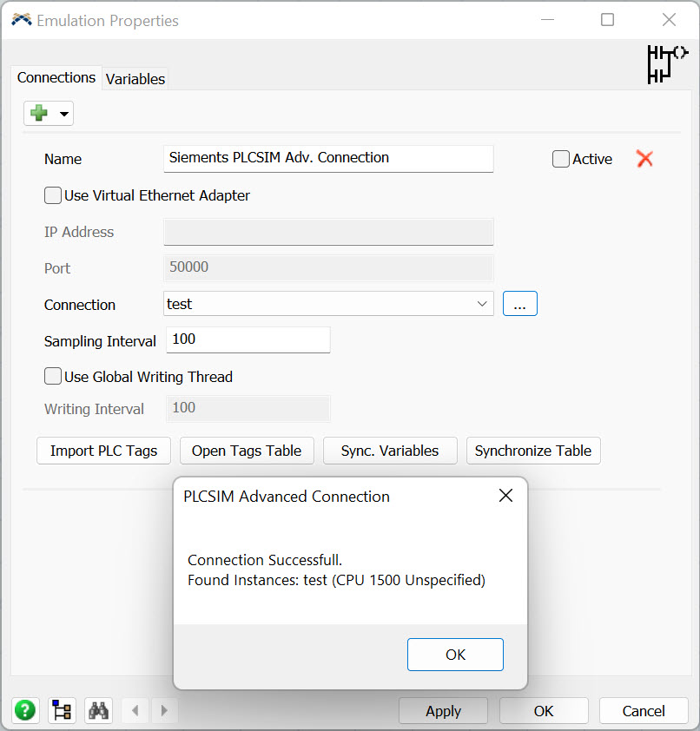
Task: Enable the Active checkbox
Action: [561, 159]
